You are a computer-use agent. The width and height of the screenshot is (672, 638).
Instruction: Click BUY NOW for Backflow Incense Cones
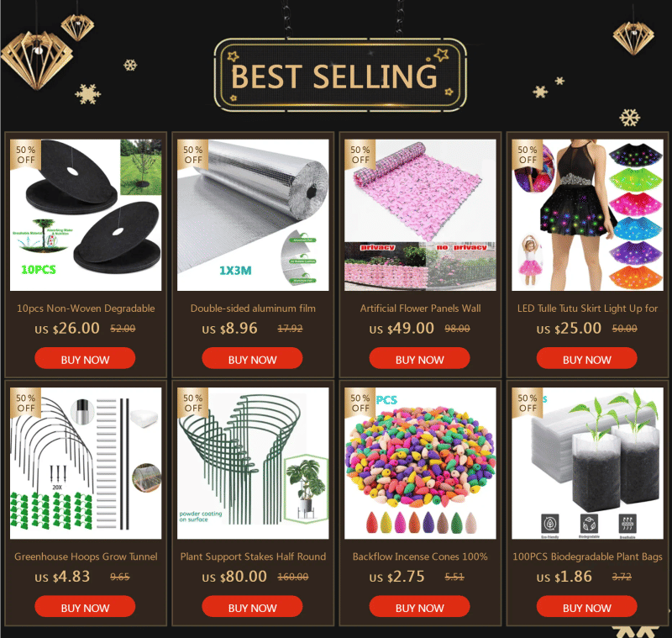pos(419,607)
